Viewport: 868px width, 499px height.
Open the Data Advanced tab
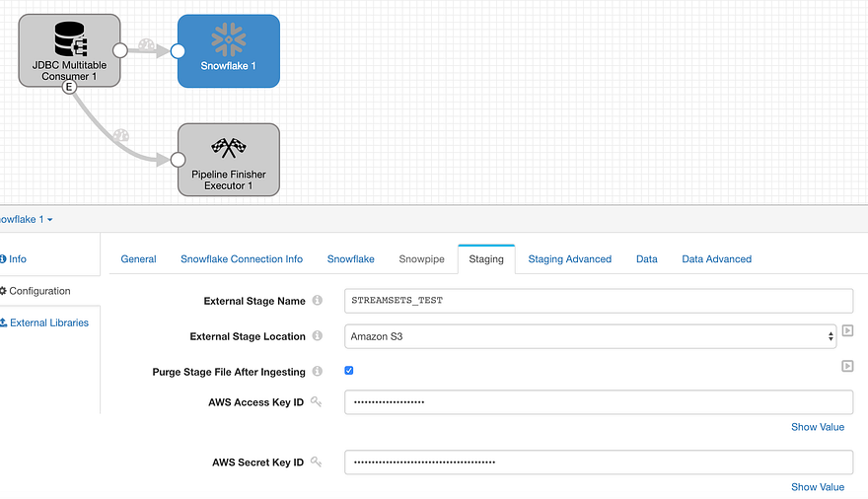point(716,259)
